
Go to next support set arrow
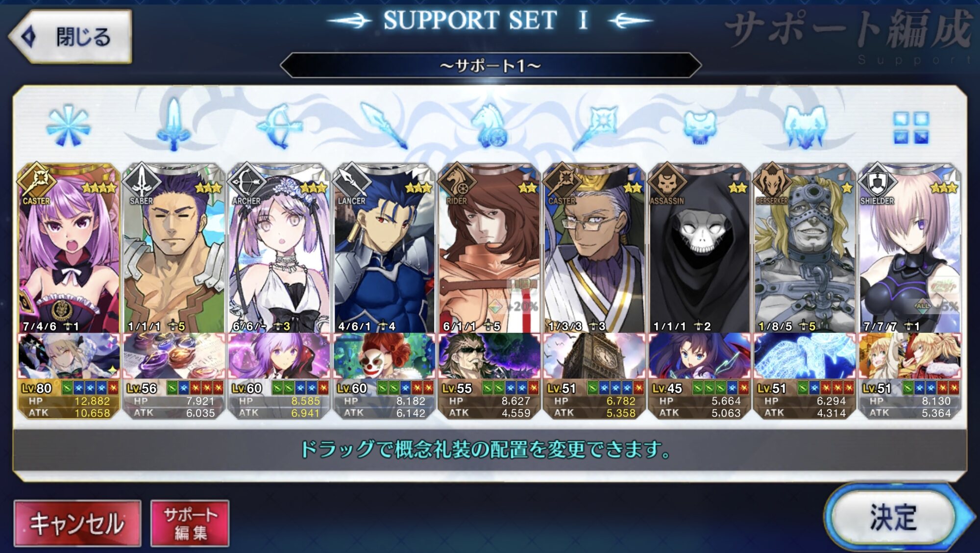tap(630, 21)
